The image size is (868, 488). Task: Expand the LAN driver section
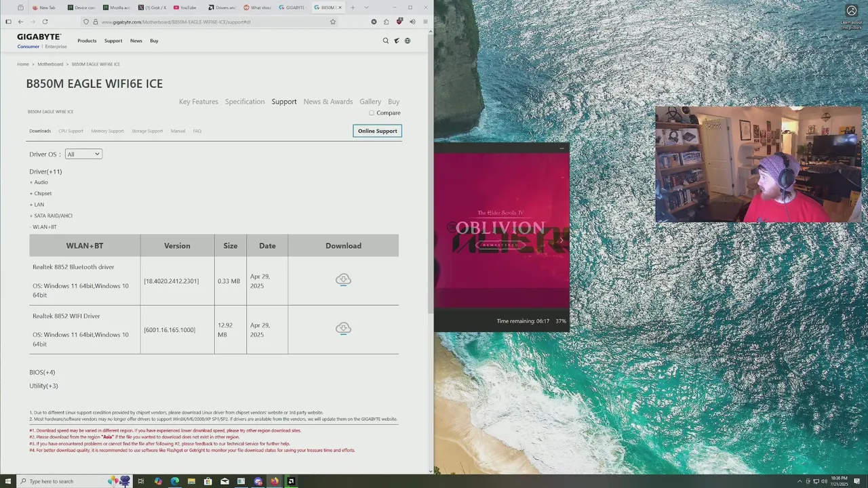[37, 205]
